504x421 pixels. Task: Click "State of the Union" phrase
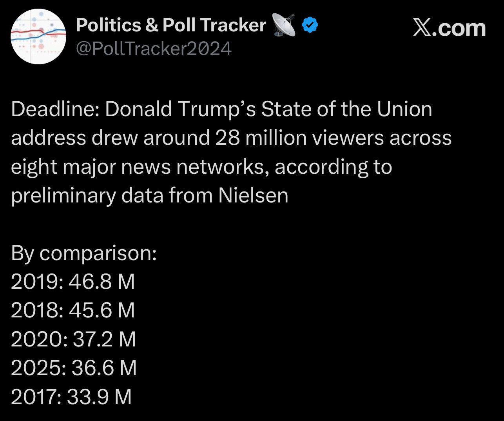(x=346, y=109)
